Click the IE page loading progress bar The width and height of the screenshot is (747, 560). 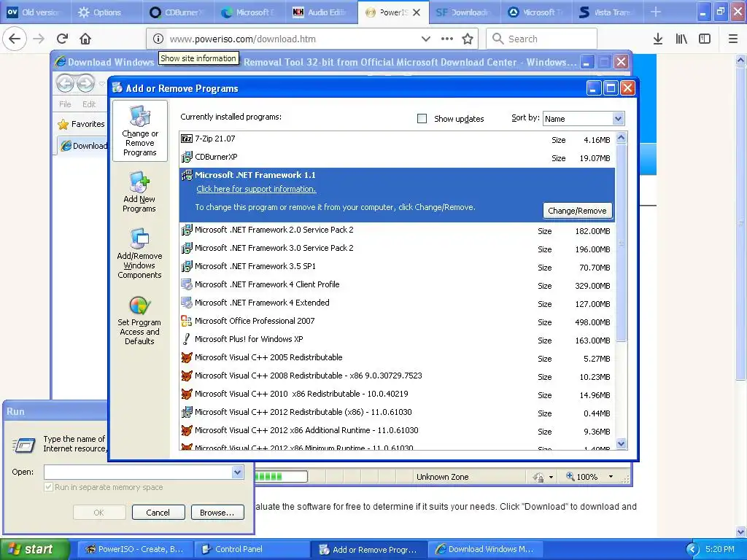pos(281,476)
